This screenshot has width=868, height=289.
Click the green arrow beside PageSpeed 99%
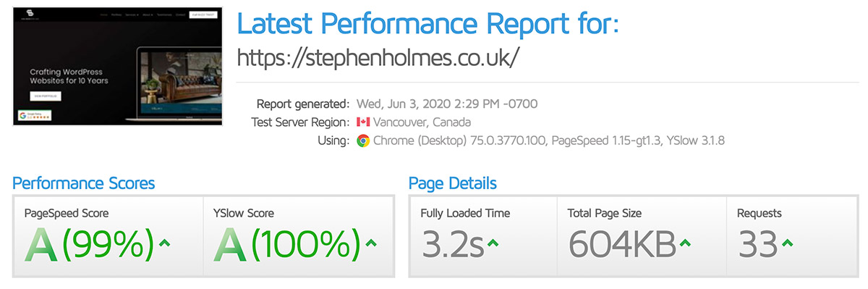[x=165, y=243]
